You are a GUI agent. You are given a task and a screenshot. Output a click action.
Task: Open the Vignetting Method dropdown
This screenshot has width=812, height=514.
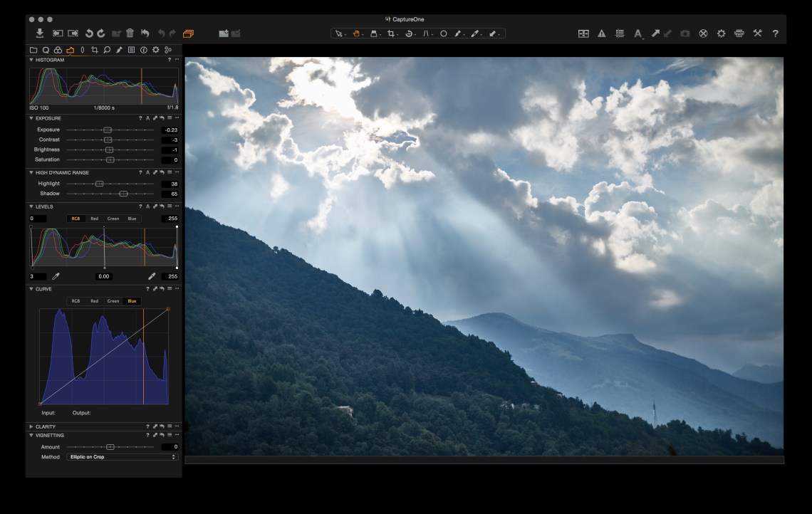(122, 457)
